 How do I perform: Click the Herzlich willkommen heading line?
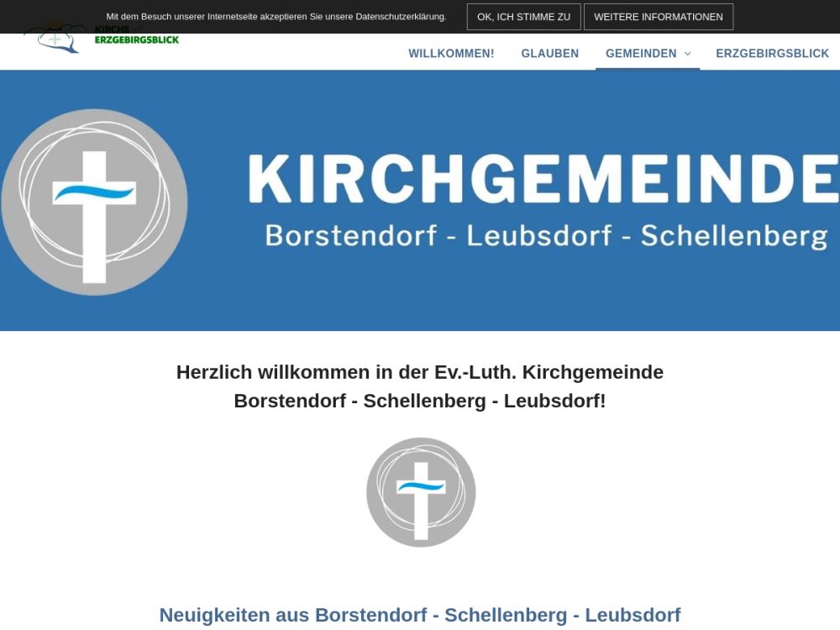pos(419,372)
